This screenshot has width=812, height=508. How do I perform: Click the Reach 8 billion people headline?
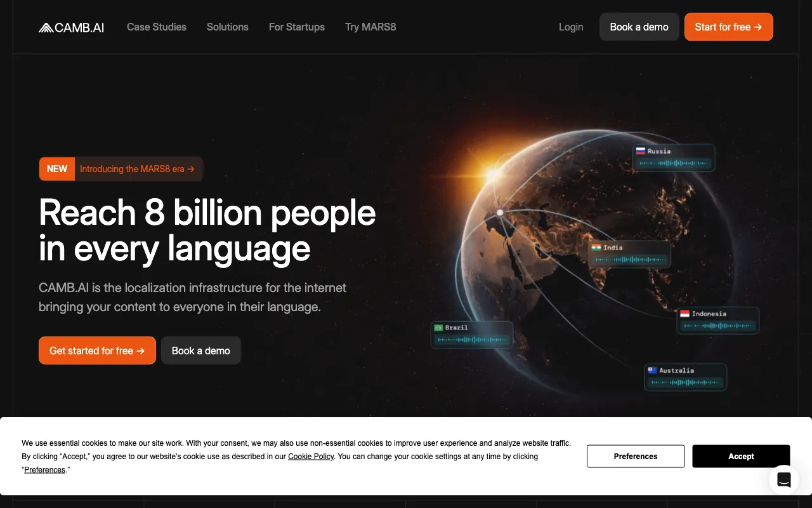207,230
